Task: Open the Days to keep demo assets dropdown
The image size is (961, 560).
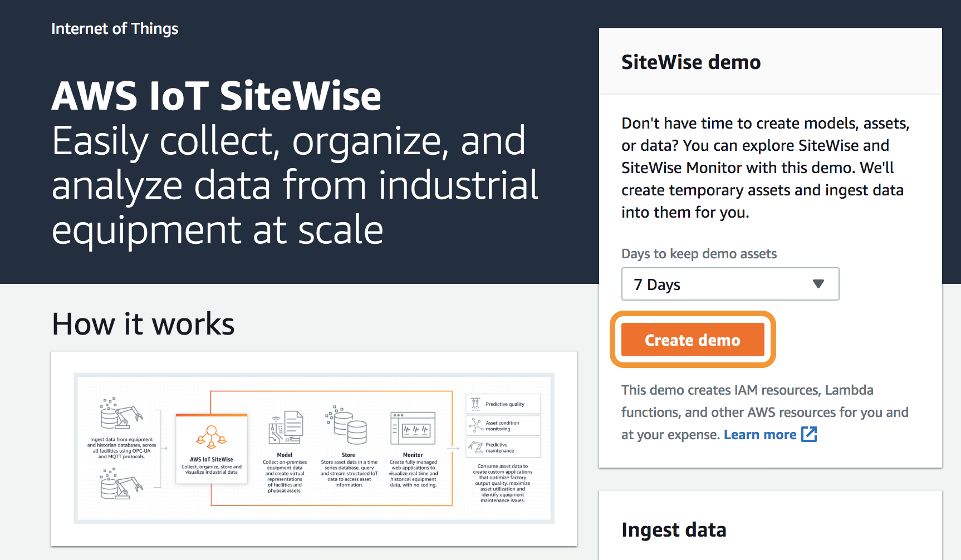Action: (730, 284)
